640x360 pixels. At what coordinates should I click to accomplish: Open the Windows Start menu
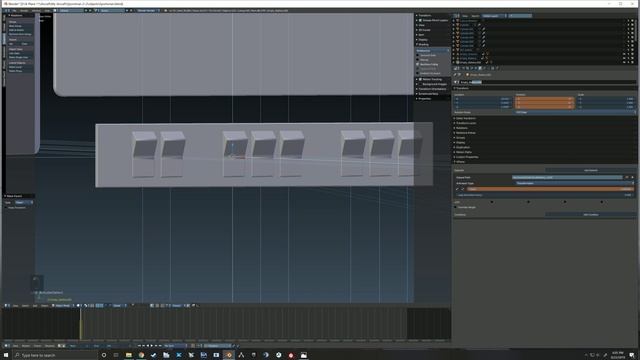(6, 355)
